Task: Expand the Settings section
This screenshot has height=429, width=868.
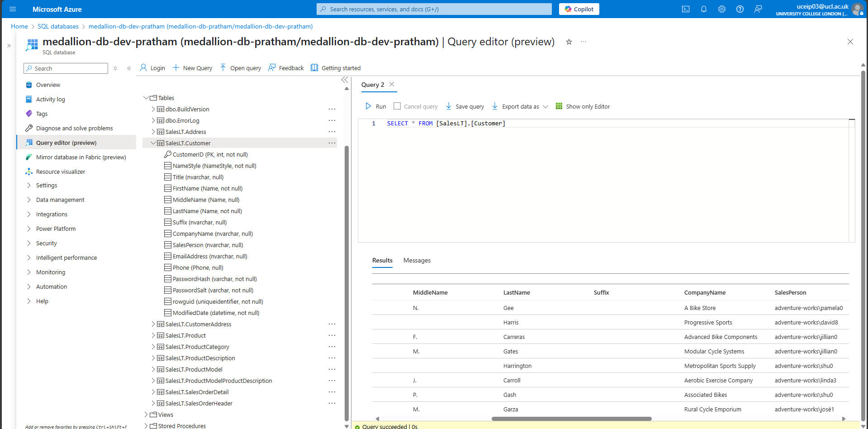Action: click(x=47, y=185)
